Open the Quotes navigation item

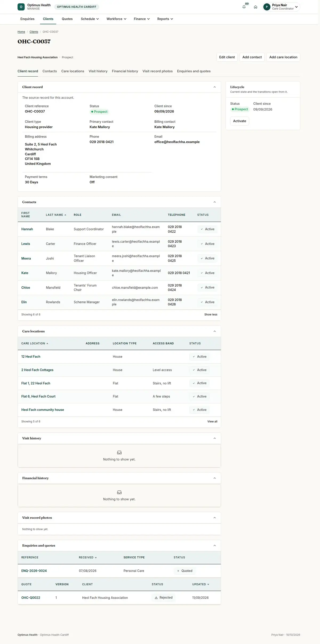tap(67, 19)
